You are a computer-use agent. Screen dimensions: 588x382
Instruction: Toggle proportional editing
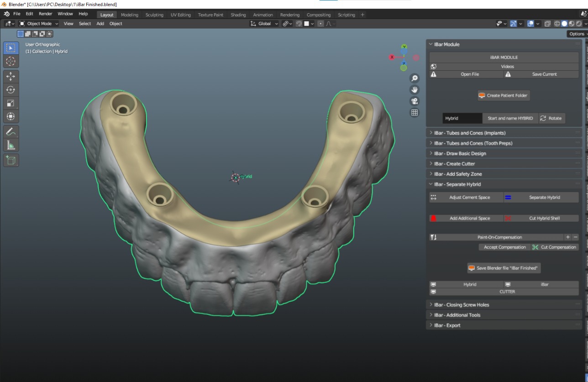(320, 24)
